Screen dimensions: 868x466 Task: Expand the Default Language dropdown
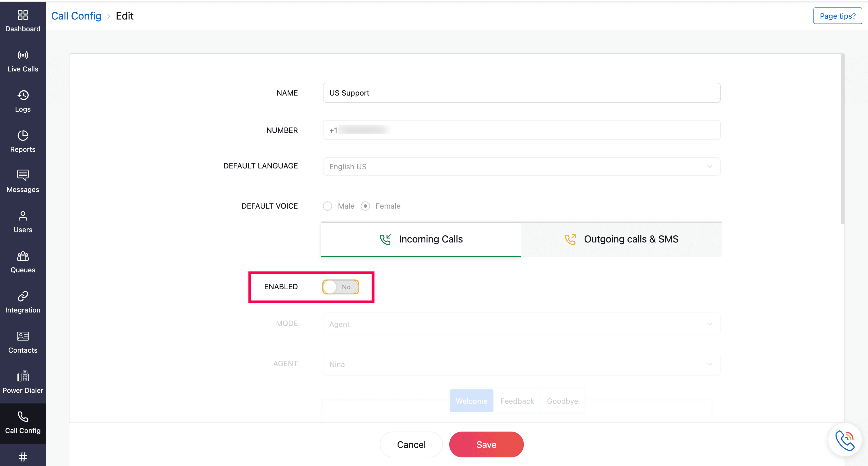pos(521,166)
